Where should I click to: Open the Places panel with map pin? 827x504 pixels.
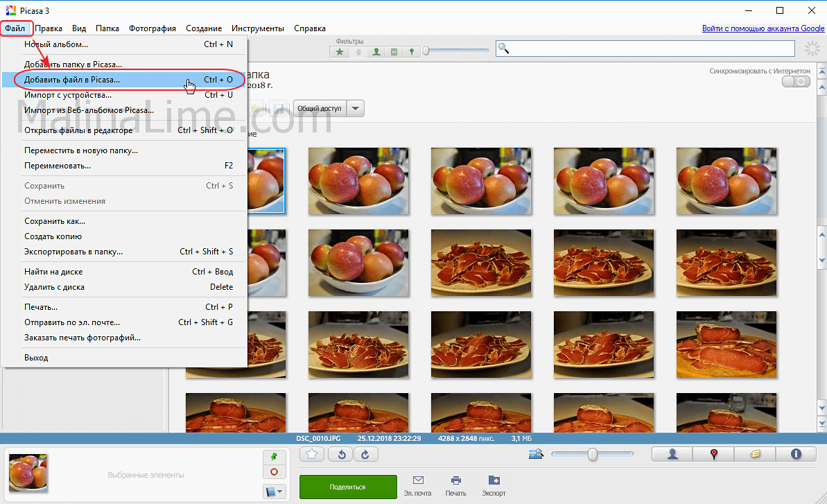pyautogui.click(x=713, y=454)
